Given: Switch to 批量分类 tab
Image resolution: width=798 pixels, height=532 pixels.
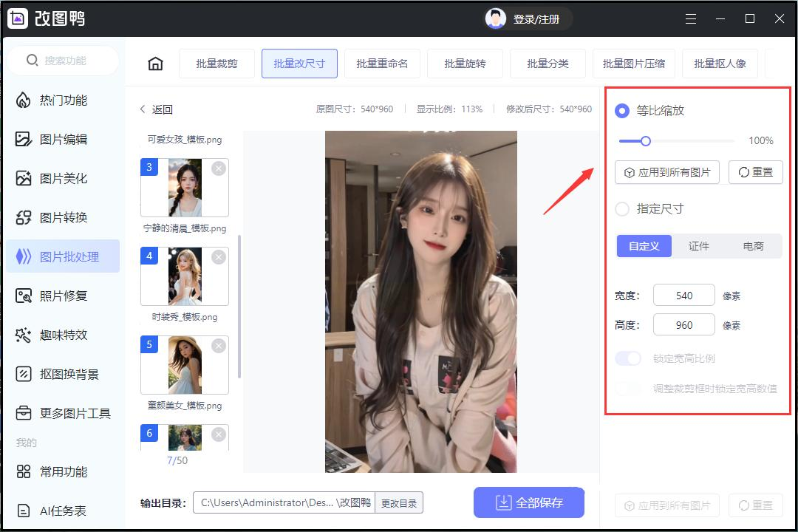Looking at the screenshot, I should 548,64.
